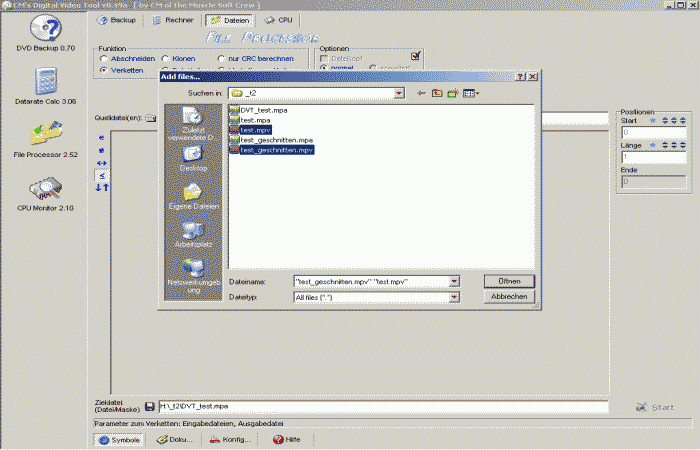
Task: Open the CPU Monitor 2.10 module
Action: 46,190
